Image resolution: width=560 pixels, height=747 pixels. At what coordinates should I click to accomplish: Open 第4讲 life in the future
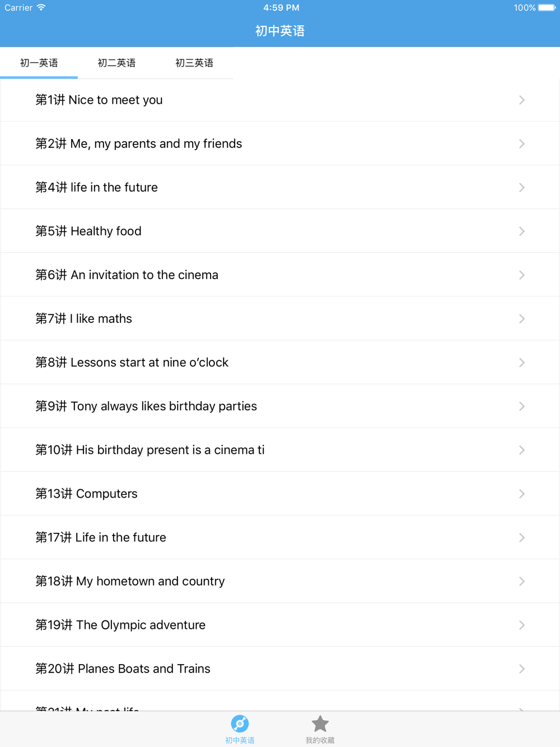(97, 188)
